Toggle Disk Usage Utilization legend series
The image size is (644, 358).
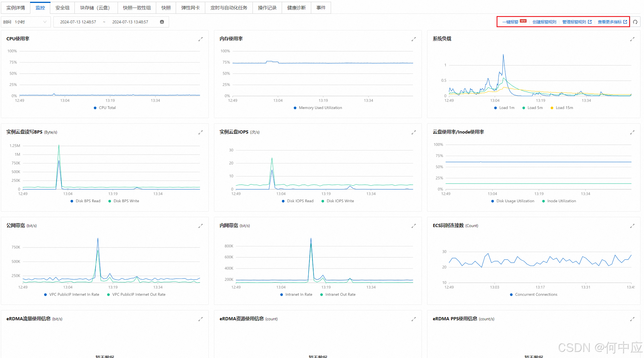pos(513,201)
